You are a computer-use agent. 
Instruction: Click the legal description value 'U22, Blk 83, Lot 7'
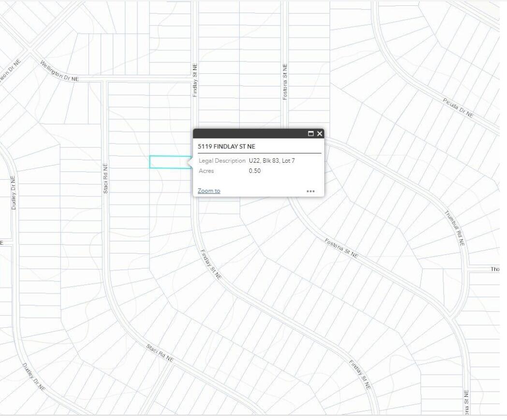(x=272, y=160)
